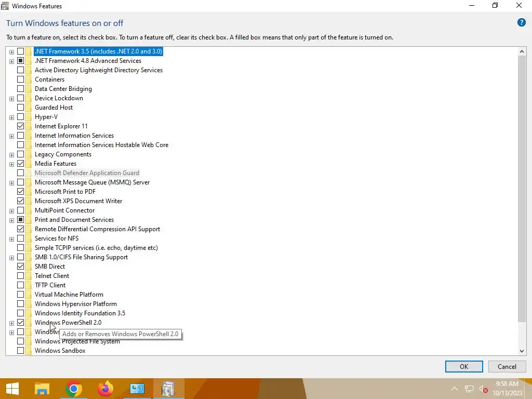Click the folder icon beside SMB Direct
Image resolution: width=532 pixels, height=399 pixels.
click(29, 267)
